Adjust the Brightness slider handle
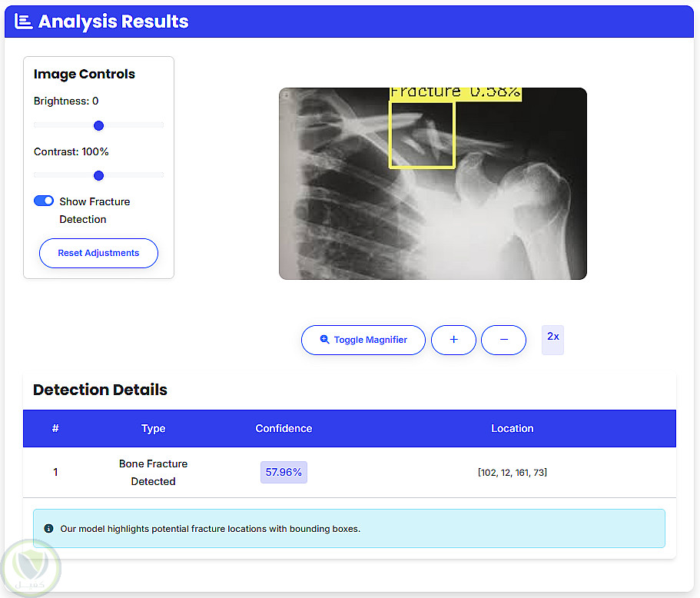 coord(98,125)
